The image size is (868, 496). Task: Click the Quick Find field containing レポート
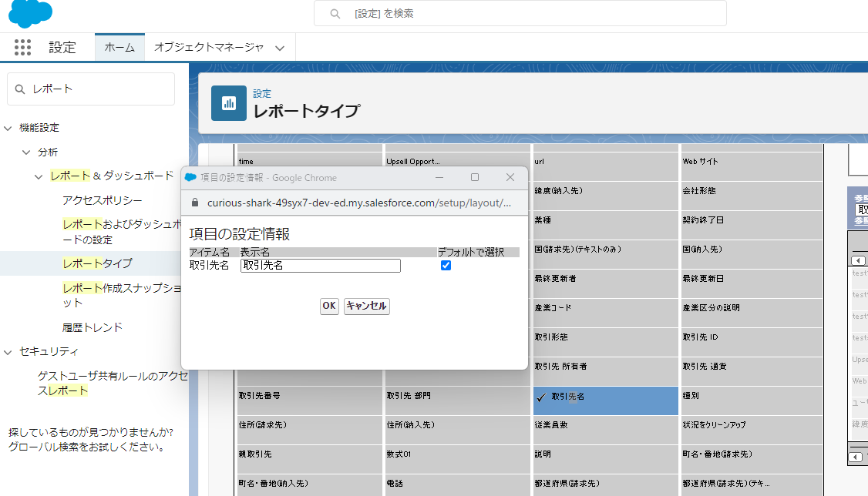91,89
